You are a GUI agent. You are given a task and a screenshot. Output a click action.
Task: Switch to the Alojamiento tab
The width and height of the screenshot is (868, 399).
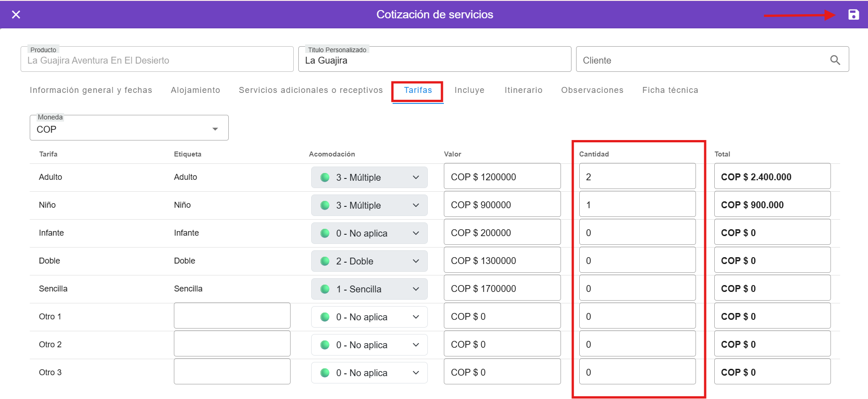[x=195, y=90]
